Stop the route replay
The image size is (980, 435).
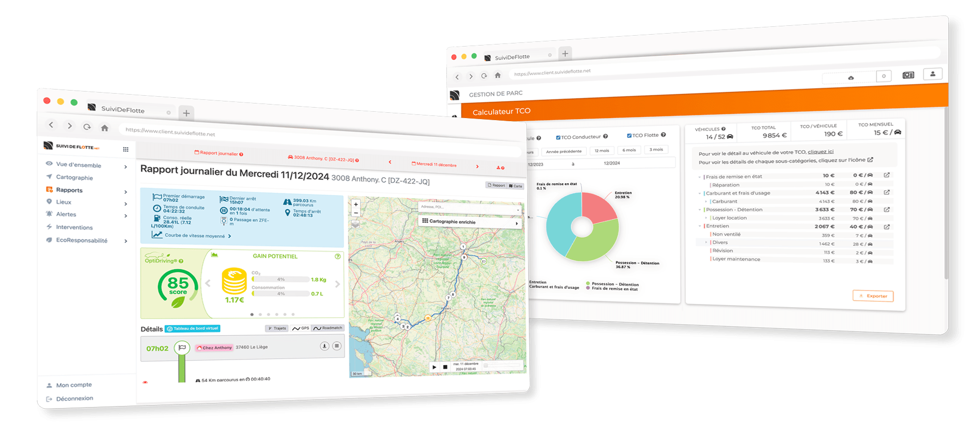click(445, 367)
